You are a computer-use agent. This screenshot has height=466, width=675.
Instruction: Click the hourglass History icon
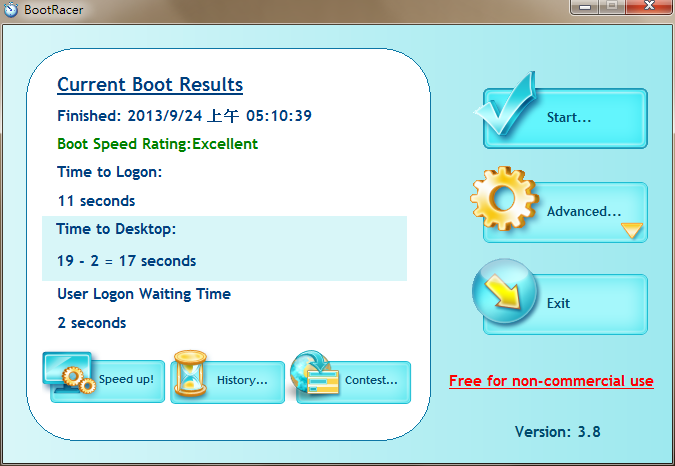point(190,373)
